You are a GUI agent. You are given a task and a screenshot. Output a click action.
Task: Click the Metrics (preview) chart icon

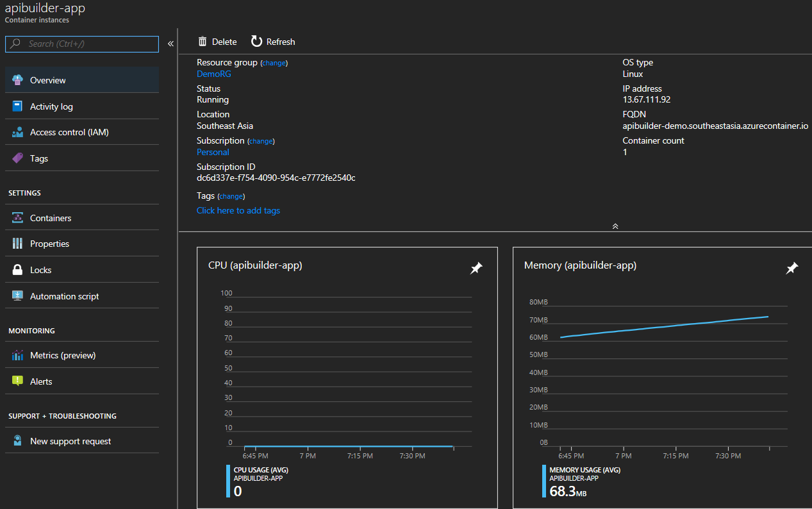pos(17,355)
